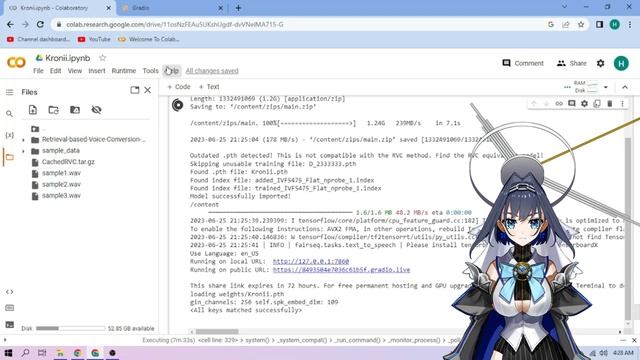The width and height of the screenshot is (640, 360).
Task: Open the table of contents sidebar icon
Action: pos(9,92)
